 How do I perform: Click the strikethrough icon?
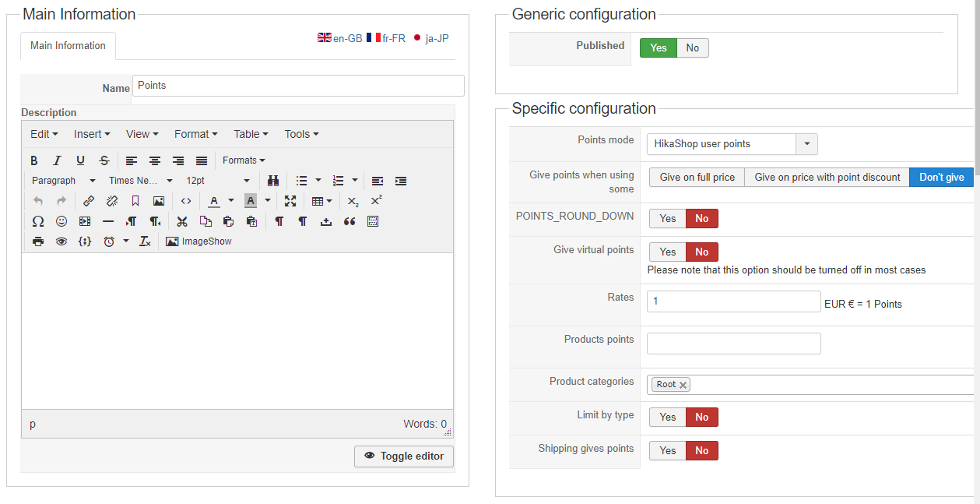(x=104, y=160)
